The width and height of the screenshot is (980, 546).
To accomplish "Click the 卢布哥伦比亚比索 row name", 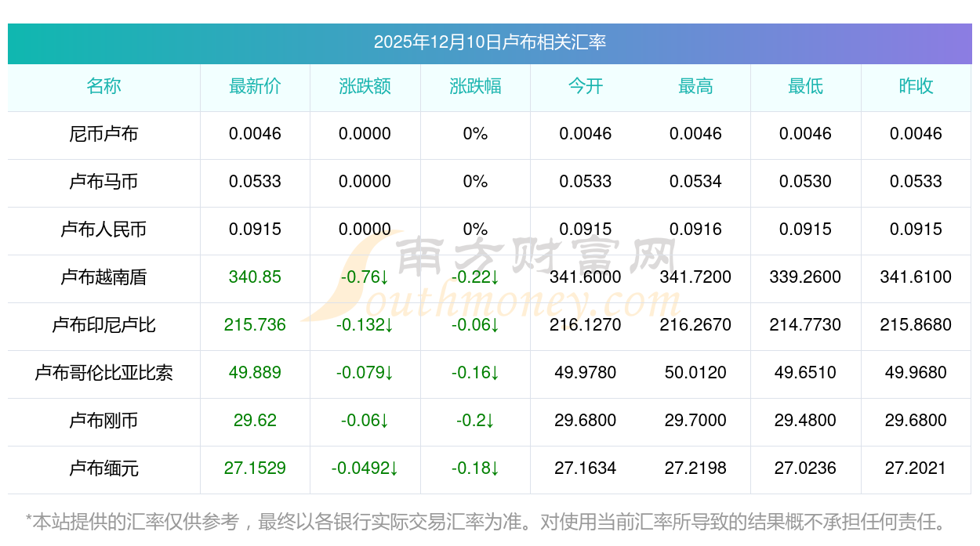I will 103,373.
